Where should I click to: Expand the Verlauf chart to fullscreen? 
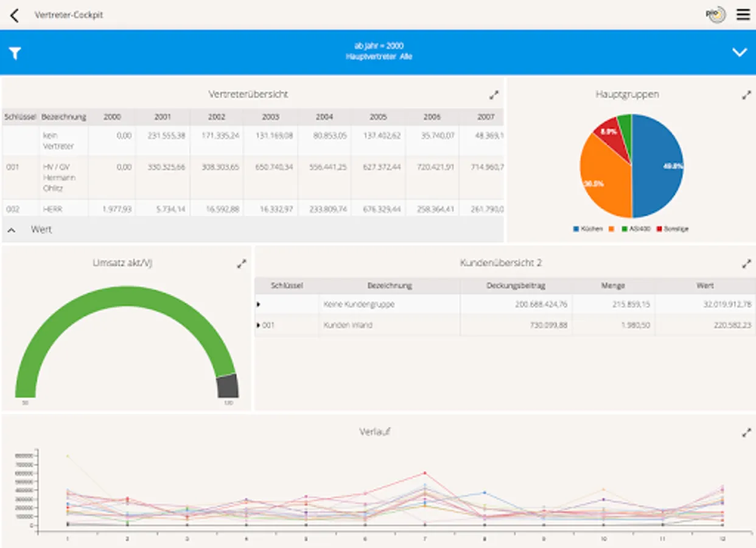(746, 432)
